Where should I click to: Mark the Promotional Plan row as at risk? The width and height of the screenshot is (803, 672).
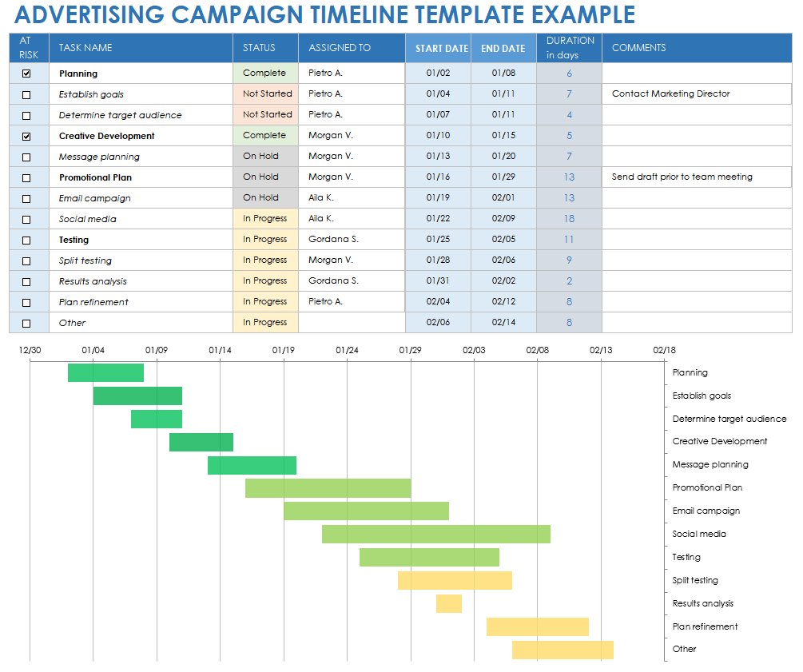coord(26,177)
